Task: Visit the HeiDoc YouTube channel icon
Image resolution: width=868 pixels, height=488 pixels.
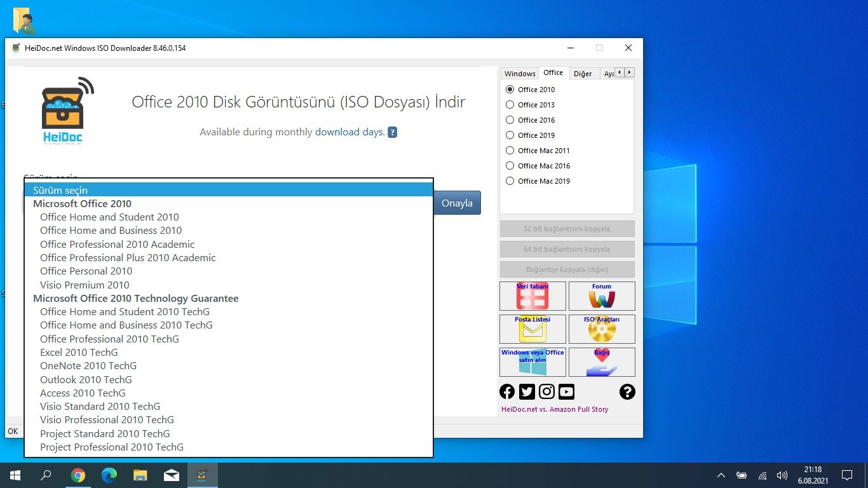Action: pyautogui.click(x=566, y=391)
